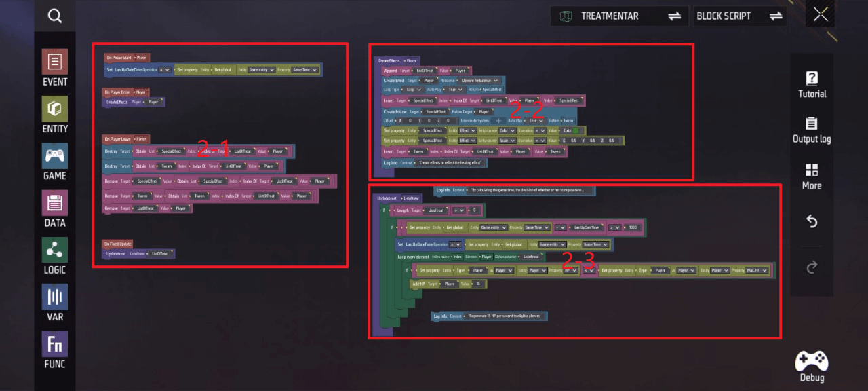The height and width of the screenshot is (391, 868).
Task: Launch Debug mode
Action: pyautogui.click(x=812, y=366)
